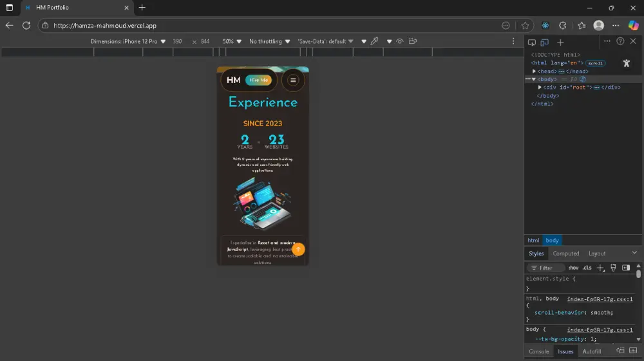Click the scroll-behavior property name
Screen dimensions: 644x361
click(559, 313)
